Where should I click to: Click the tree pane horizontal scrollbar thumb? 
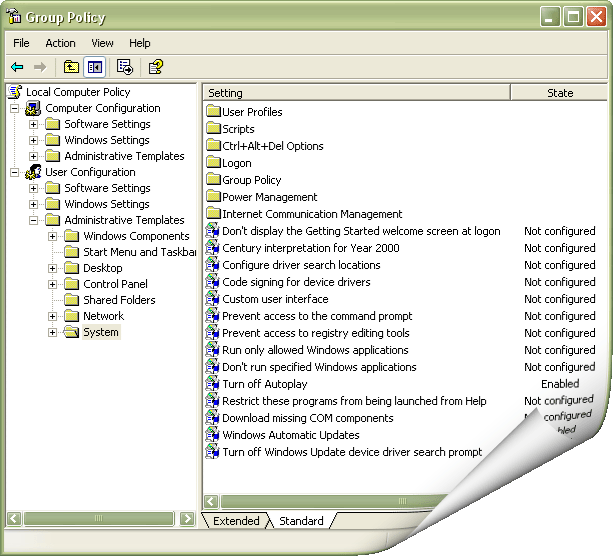[x=99, y=519]
